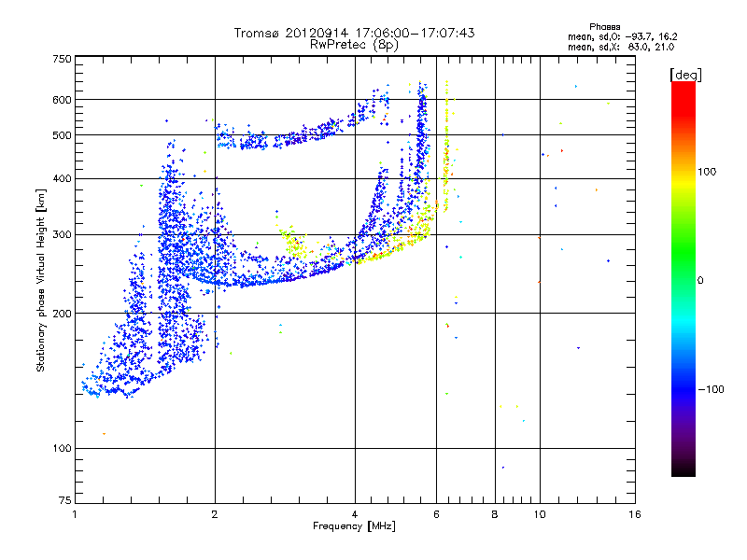
Task: Click the colorbar tick label "100"
Action: click(707, 172)
